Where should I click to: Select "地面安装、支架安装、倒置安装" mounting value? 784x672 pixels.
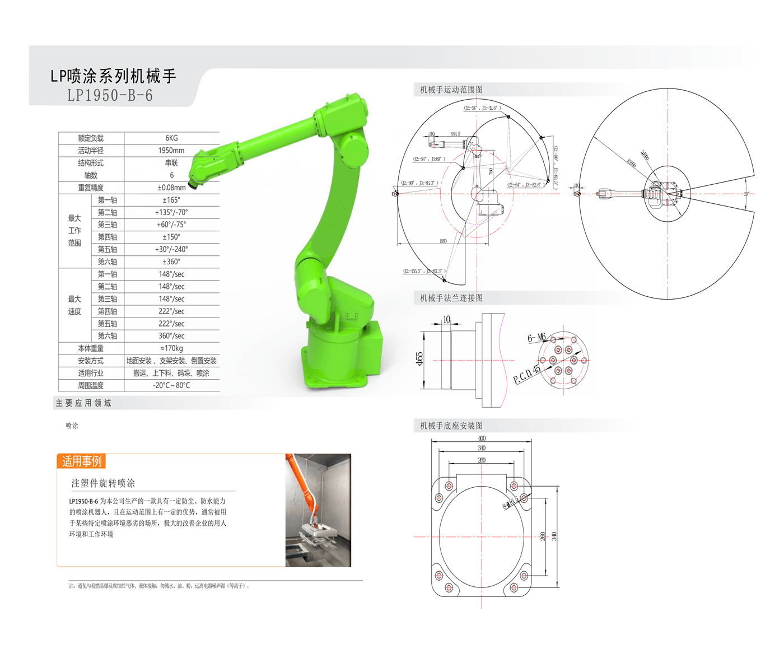171,361
